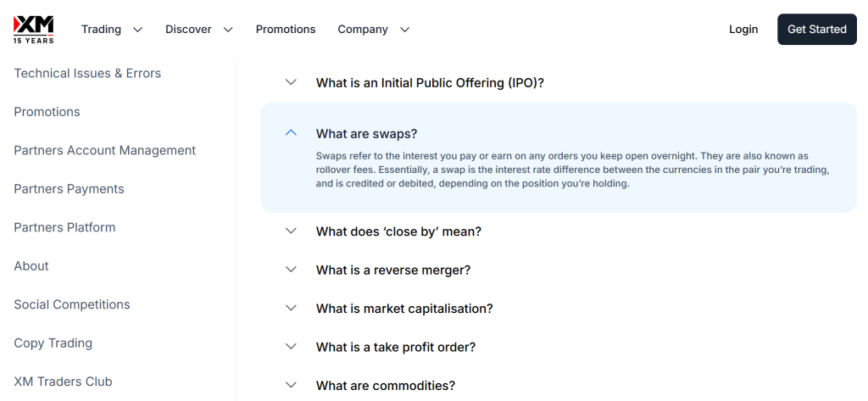Expand the 'close by' question chevron
The width and height of the screenshot is (868, 401).
point(292,231)
